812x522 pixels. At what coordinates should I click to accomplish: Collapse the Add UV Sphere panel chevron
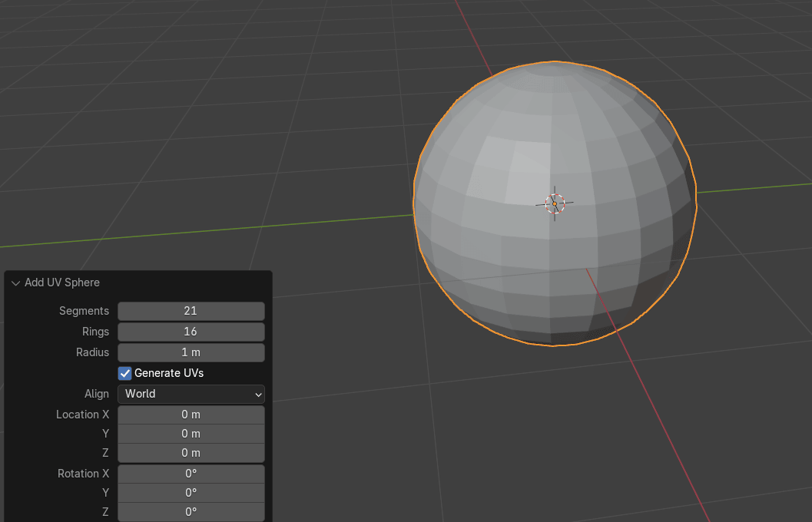pos(15,283)
